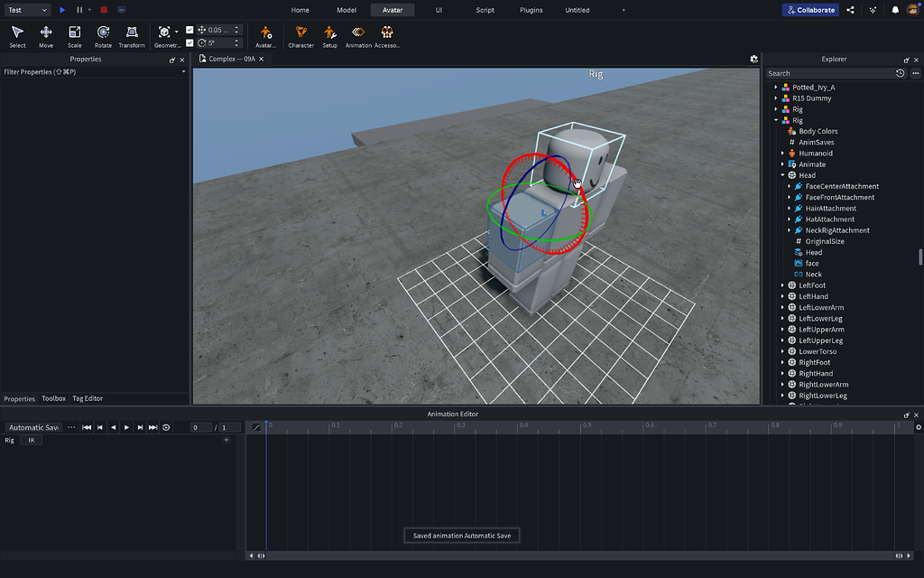Open the Character tool

[300, 36]
